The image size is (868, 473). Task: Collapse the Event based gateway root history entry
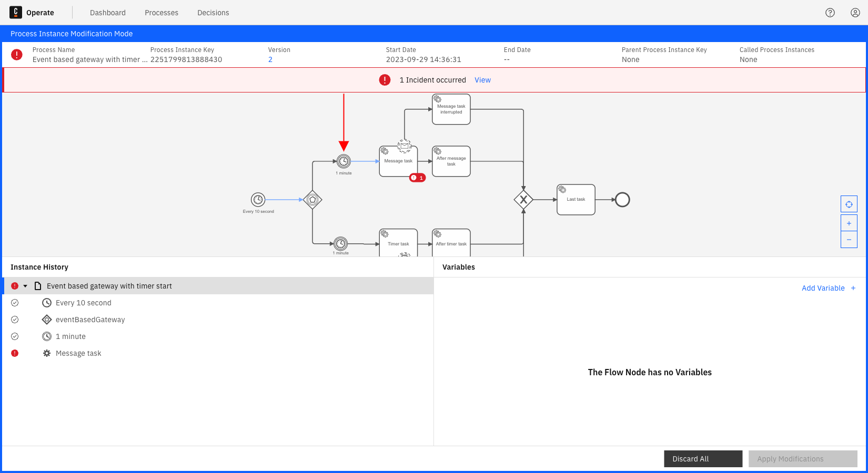[x=25, y=285]
